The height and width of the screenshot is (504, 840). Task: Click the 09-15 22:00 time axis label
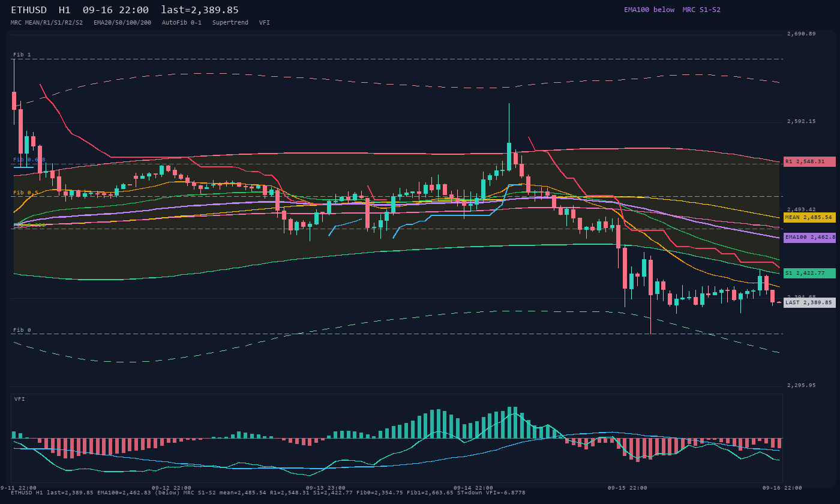click(x=628, y=488)
